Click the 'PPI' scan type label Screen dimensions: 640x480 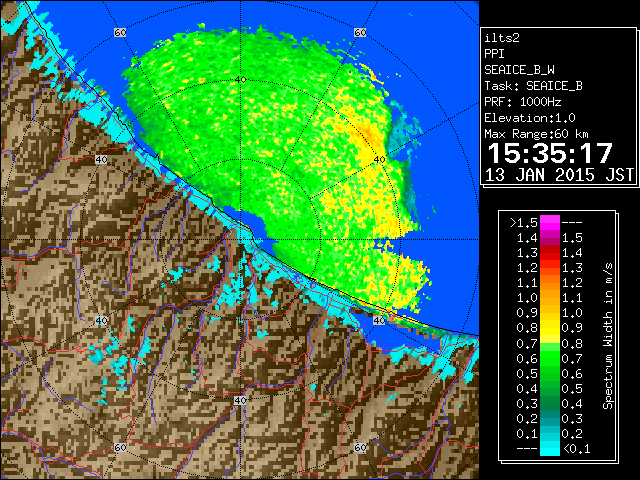coord(494,54)
